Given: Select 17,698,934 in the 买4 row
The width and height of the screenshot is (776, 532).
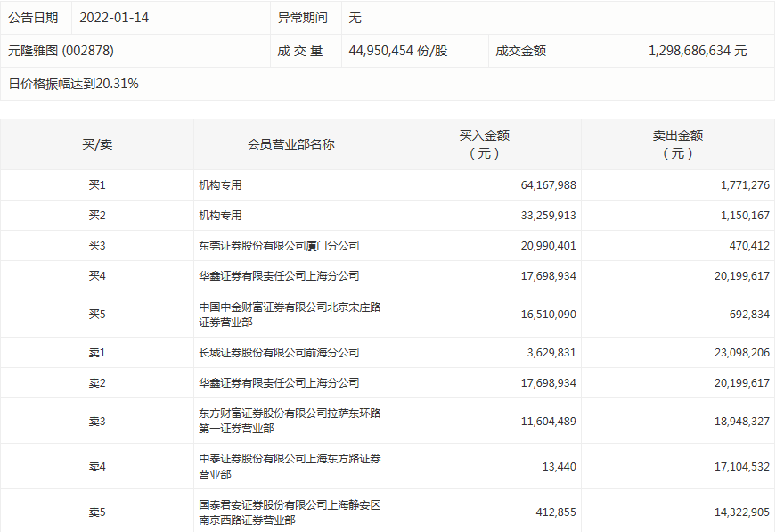Looking at the screenshot, I should click(548, 275).
